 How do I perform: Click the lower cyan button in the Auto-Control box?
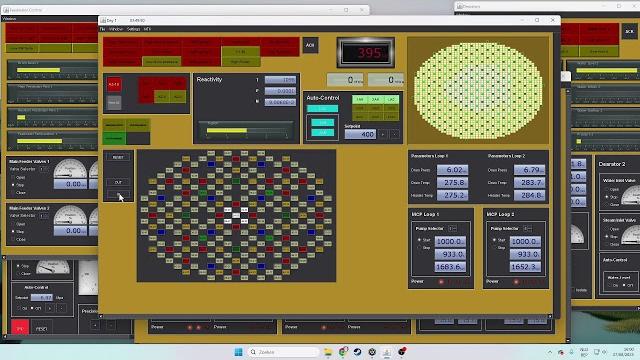pyautogui.click(x=322, y=133)
